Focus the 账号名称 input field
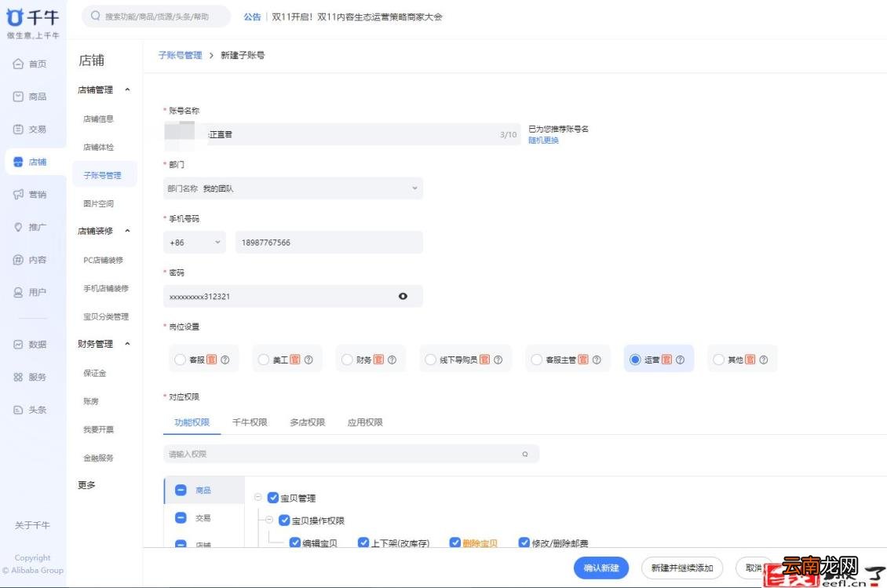The width and height of the screenshot is (887, 588). click(341, 135)
